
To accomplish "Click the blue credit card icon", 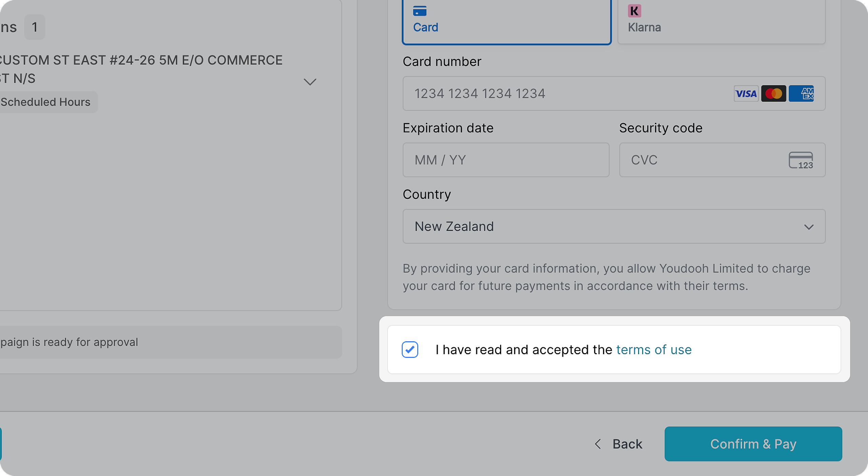I will tap(420, 11).
